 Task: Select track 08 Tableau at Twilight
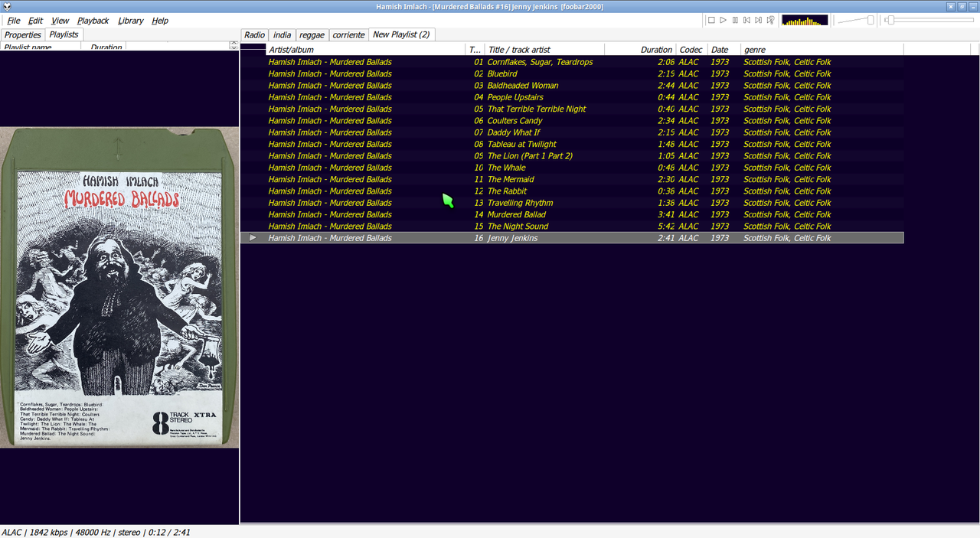[x=572, y=144]
